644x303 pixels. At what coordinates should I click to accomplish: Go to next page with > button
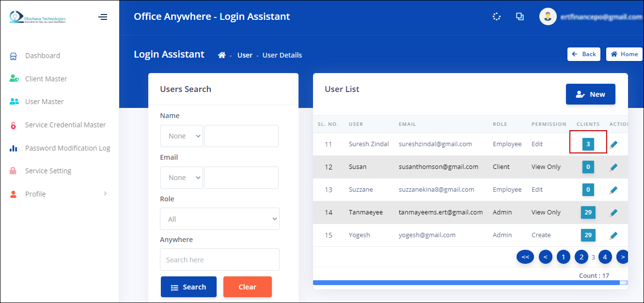(x=623, y=257)
